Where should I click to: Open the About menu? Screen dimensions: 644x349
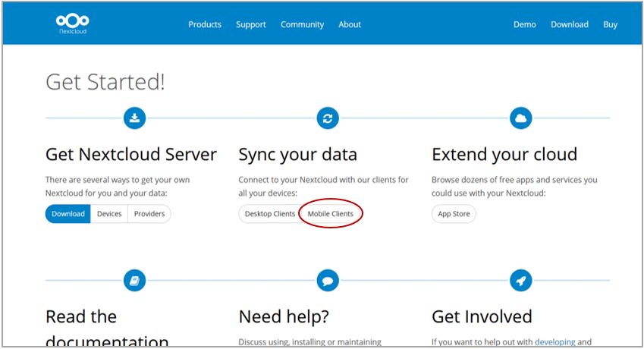click(350, 24)
